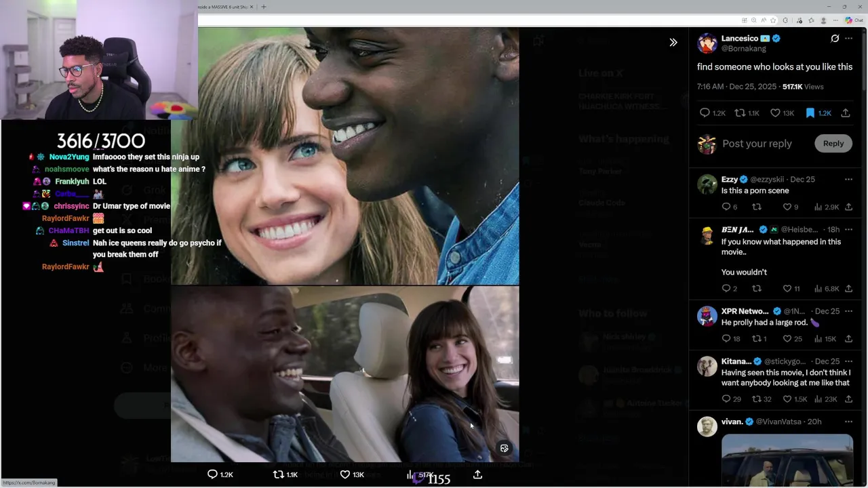
Task: Open Ezzy's profile name link
Action: pyautogui.click(x=730, y=180)
